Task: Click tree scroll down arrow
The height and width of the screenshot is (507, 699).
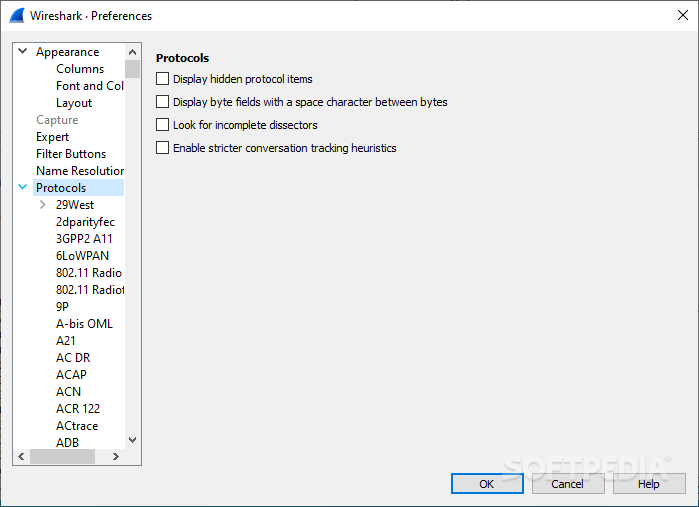Action: pos(132,440)
